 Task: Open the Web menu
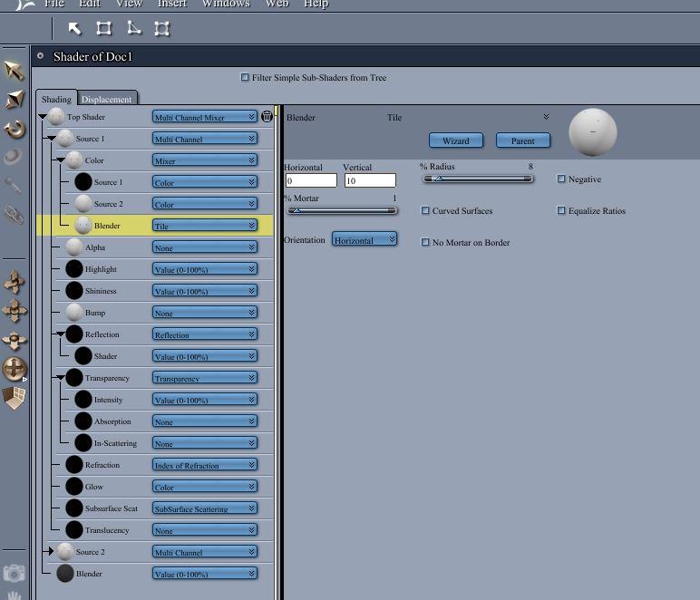point(277,4)
